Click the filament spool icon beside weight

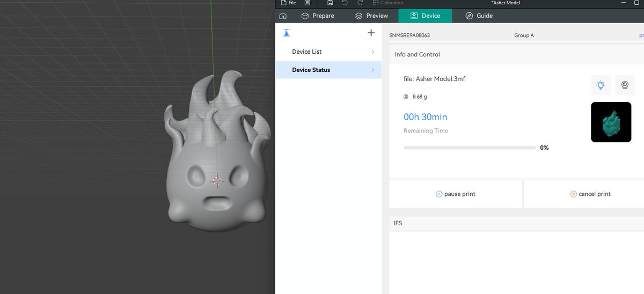pyautogui.click(x=406, y=97)
